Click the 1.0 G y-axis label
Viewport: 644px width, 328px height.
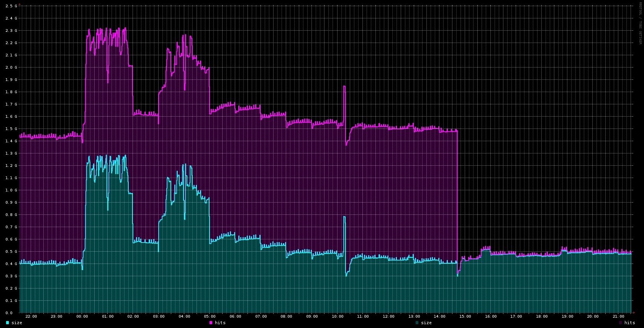pos(11,190)
